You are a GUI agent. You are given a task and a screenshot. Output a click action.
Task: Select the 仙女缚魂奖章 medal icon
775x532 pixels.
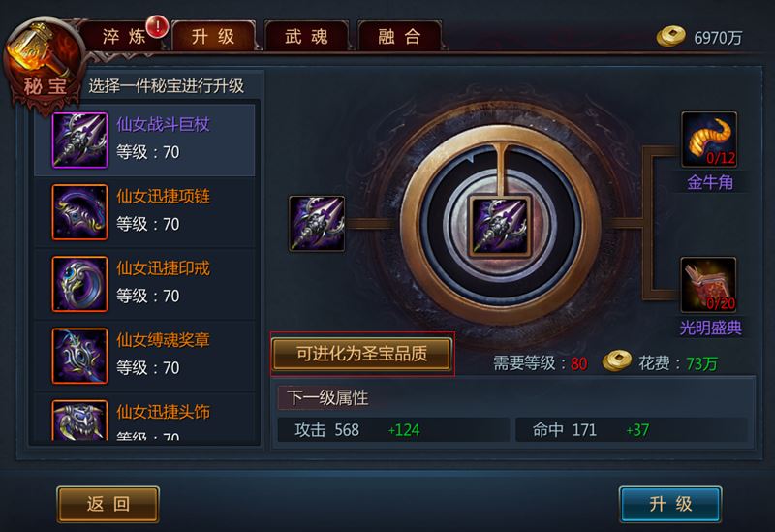point(79,356)
